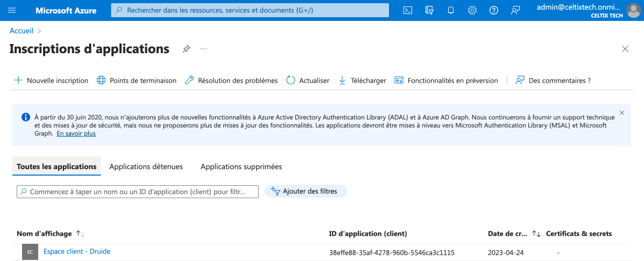Viewport: 644px width, 261px height.
Task: Select application ID 38effe88-35af-4278-960b-5546ca3c1115
Action: tap(392, 252)
